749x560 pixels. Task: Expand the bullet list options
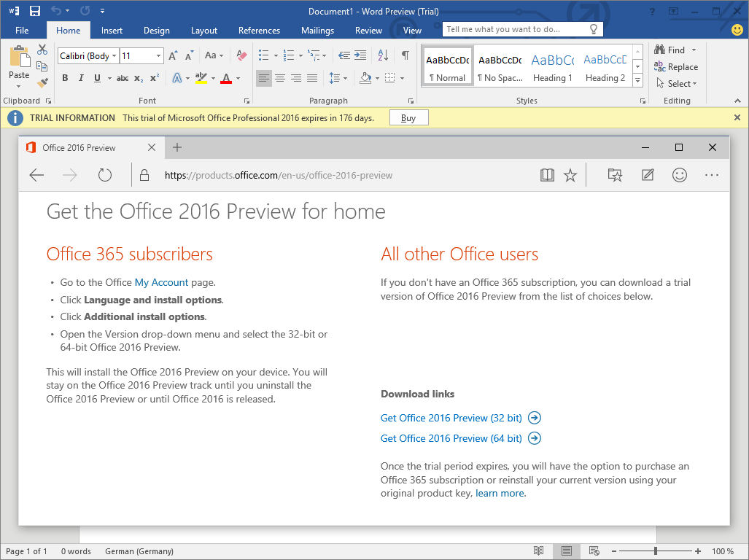tap(276, 56)
